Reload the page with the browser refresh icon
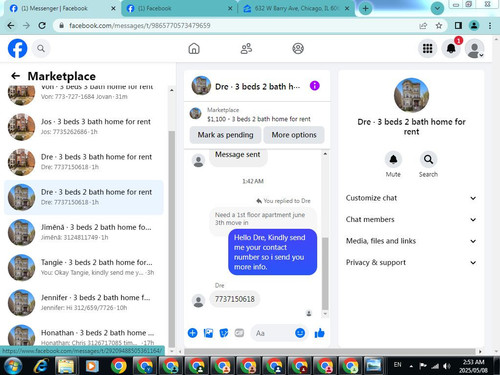 pyautogui.click(x=42, y=25)
